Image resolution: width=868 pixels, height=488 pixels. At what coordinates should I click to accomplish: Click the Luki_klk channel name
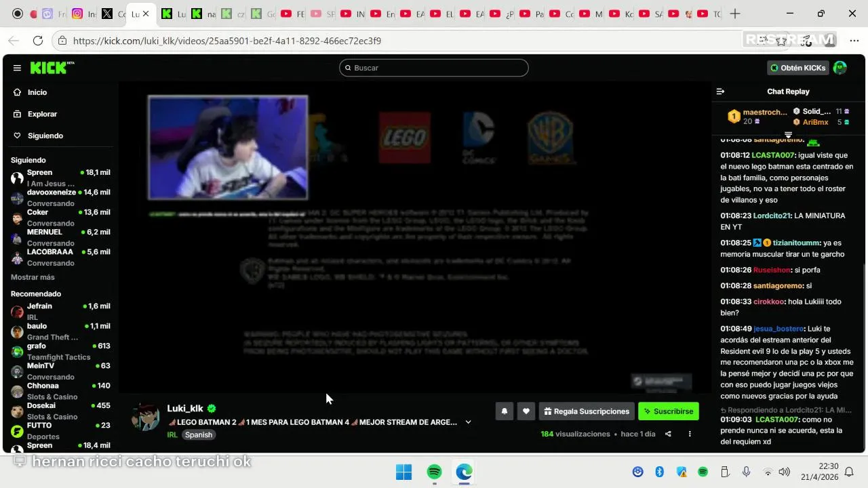pyautogui.click(x=185, y=408)
